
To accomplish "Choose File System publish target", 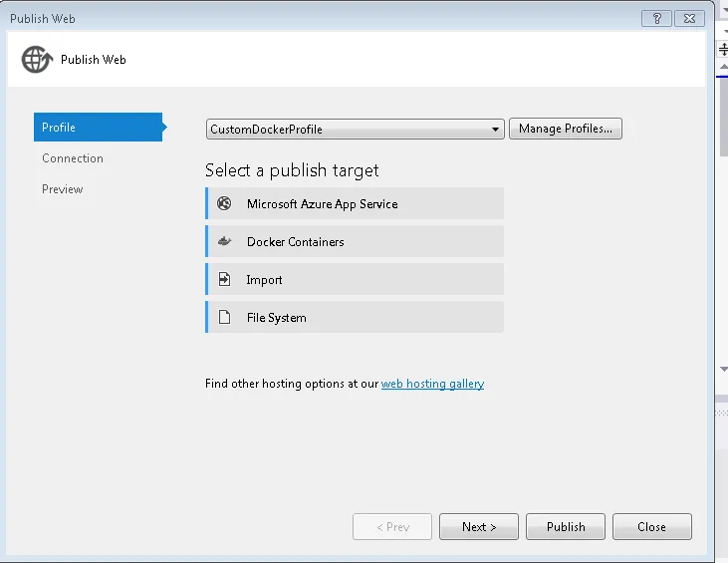I will pyautogui.click(x=355, y=317).
